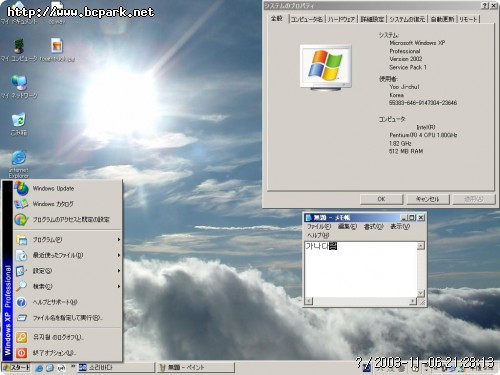
Task: Select the Internet Explorer desktop icon
Action: (19, 164)
